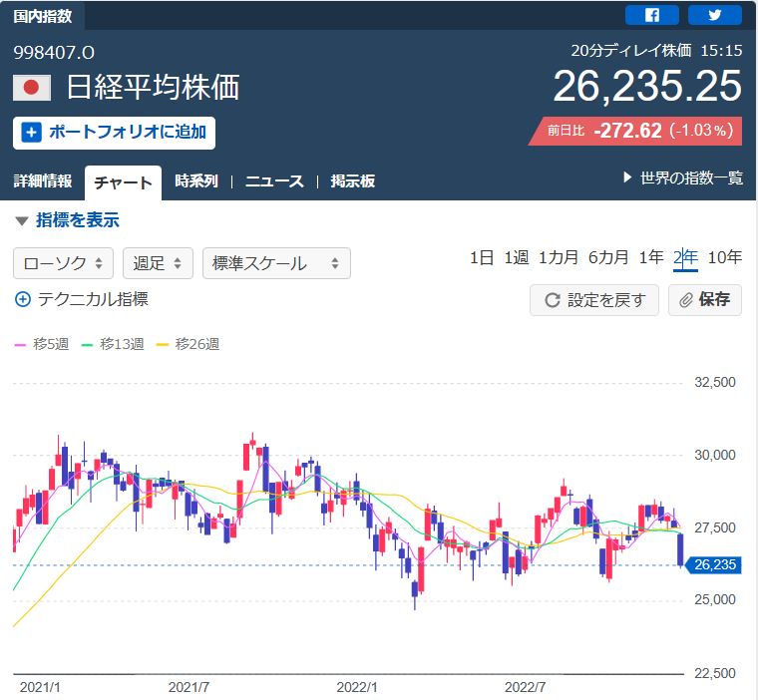Screen dimensions: 758x700
Task: Toggle 移26週 moving average legend
Action: tap(189, 344)
